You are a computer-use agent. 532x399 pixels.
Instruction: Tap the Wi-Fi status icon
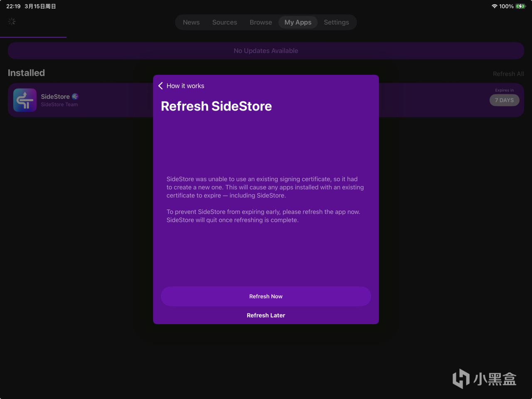click(494, 6)
